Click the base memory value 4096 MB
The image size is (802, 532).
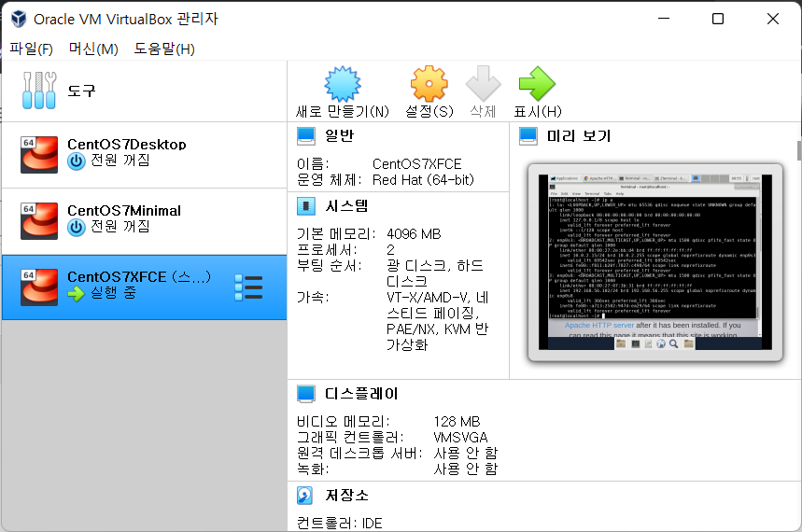(414, 234)
